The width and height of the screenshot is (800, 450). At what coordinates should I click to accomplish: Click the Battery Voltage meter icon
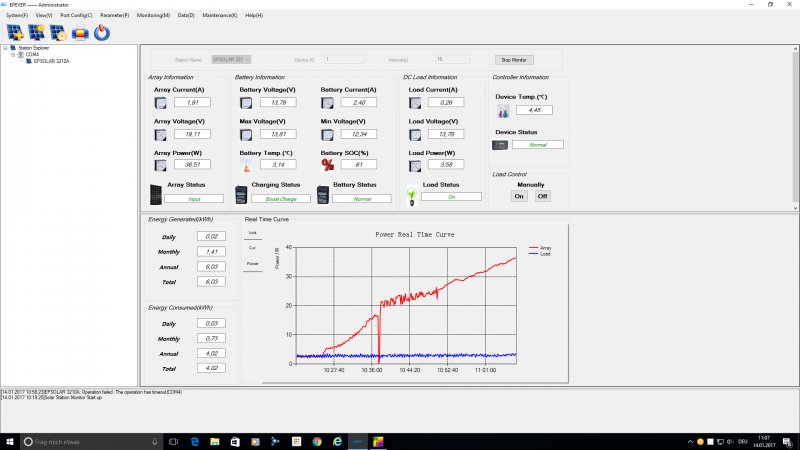pyautogui.click(x=246, y=103)
